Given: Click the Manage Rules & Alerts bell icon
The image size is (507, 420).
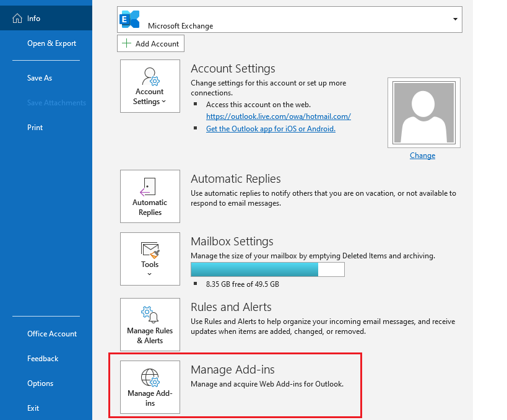Looking at the screenshot, I should click(149, 315).
